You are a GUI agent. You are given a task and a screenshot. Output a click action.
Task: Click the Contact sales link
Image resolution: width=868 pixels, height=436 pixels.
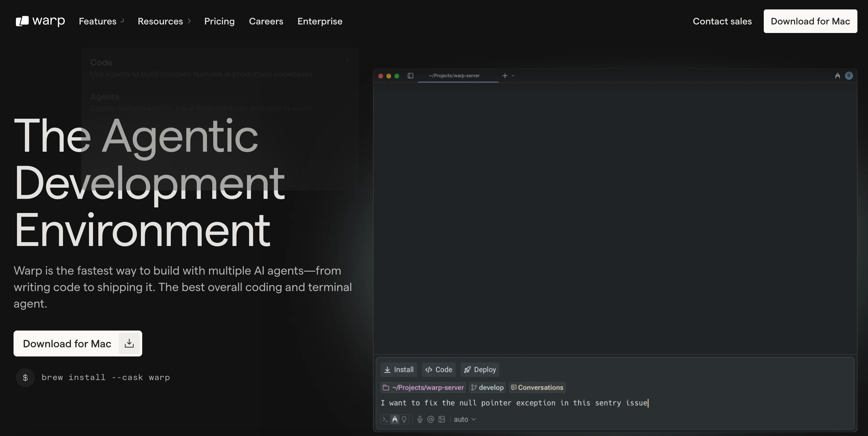click(x=722, y=21)
